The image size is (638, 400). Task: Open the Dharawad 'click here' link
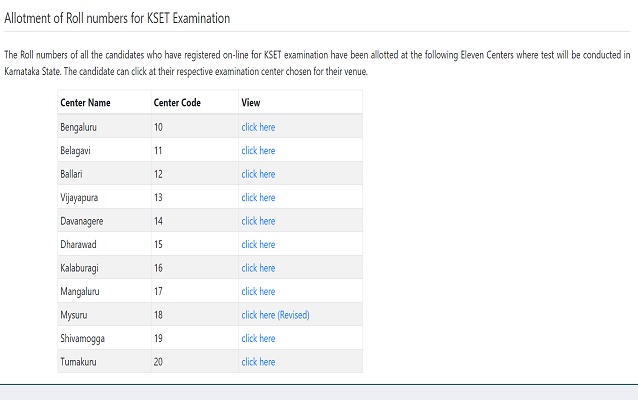[258, 245]
